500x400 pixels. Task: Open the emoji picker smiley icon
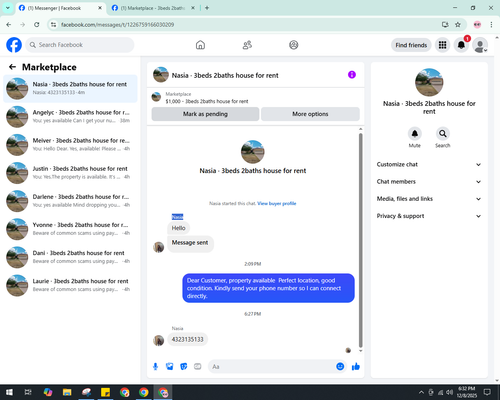click(x=340, y=366)
